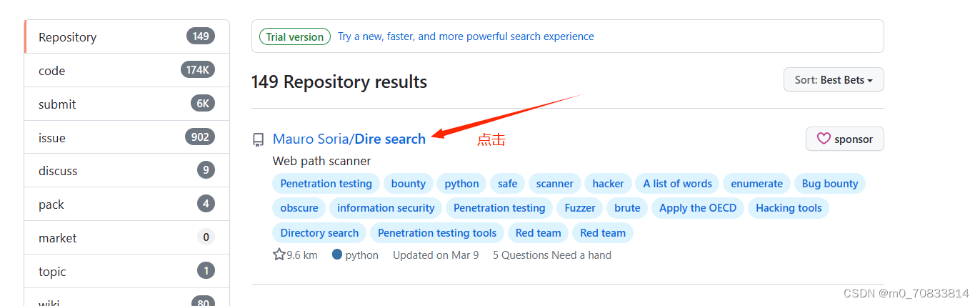980x306 pixels.
Task: Select the market filter in sidebar
Action: point(127,237)
